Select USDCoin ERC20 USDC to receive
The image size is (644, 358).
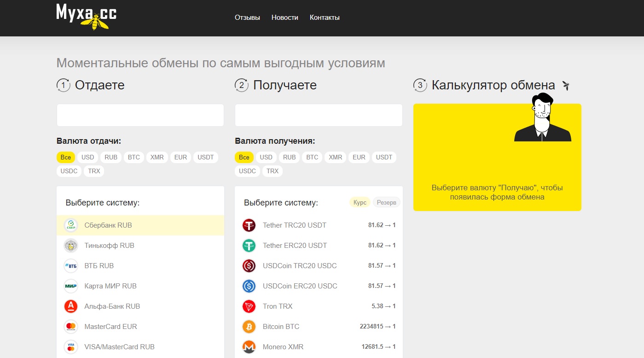click(x=319, y=286)
